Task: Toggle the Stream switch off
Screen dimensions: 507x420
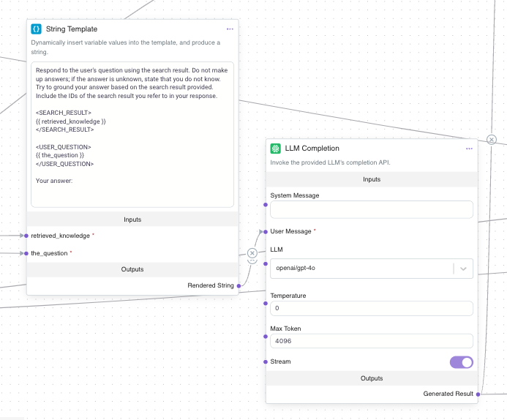Action: pyautogui.click(x=461, y=362)
